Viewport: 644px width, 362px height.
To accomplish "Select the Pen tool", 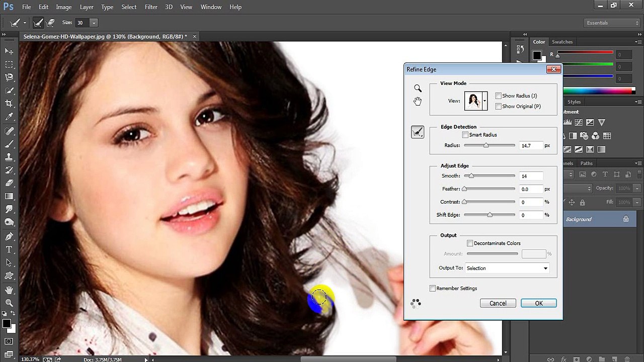I will (x=9, y=236).
